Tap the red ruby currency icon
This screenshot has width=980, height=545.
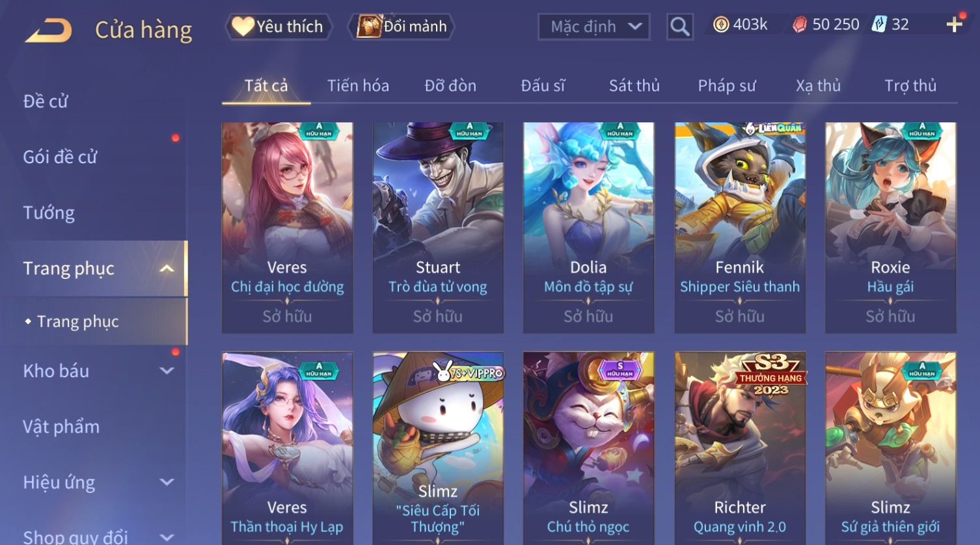pyautogui.click(x=800, y=25)
